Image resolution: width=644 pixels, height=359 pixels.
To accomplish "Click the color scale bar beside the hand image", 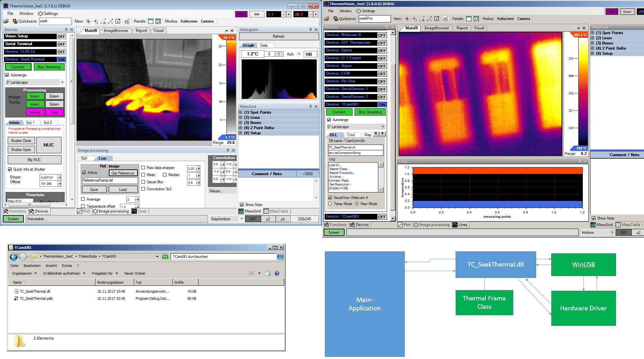I will click(x=231, y=87).
